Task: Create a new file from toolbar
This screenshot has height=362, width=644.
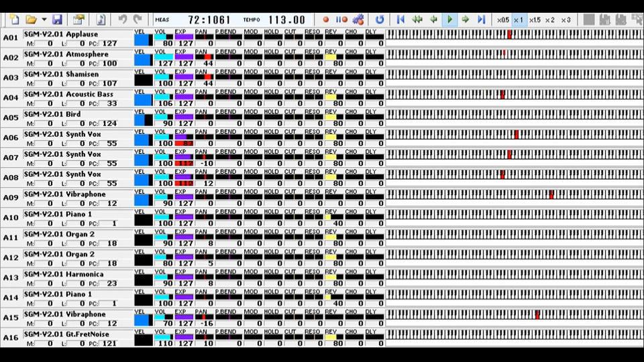Action: 14,19
